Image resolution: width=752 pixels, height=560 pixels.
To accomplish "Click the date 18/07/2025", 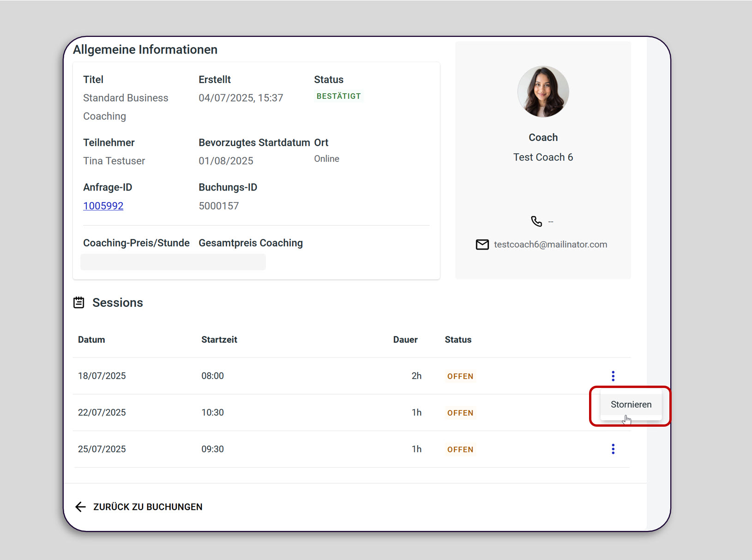I will 102,376.
